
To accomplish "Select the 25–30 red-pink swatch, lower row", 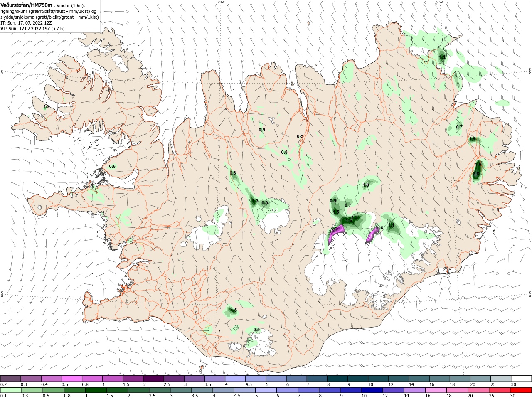I will pyautogui.click(x=500, y=390).
